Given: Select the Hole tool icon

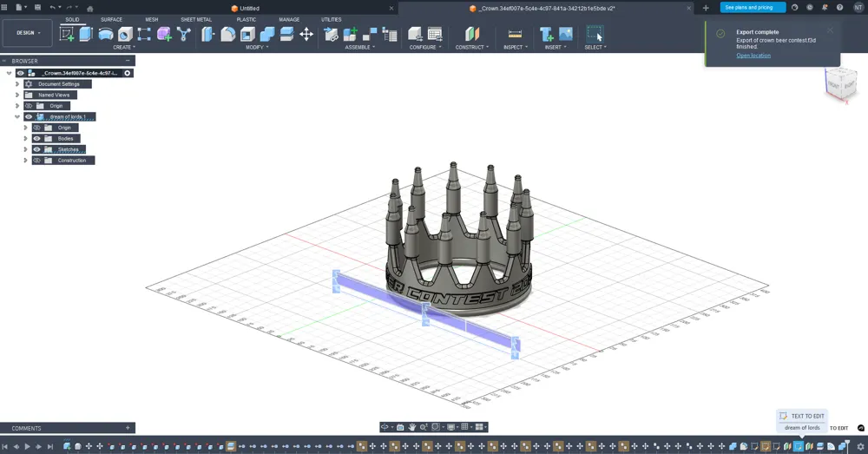Looking at the screenshot, I should click(125, 35).
